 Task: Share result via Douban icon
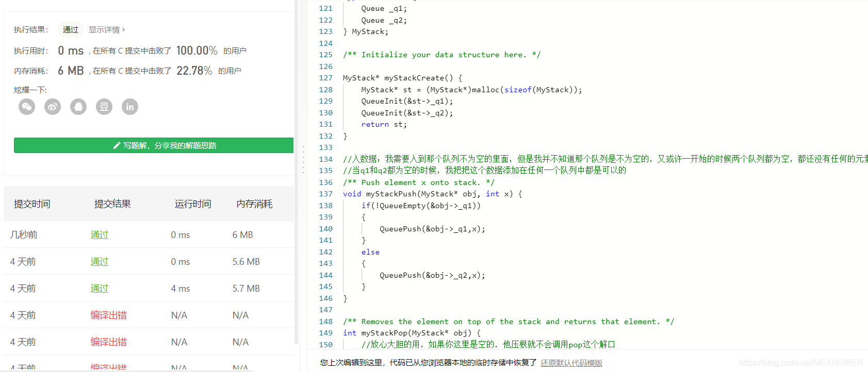(104, 107)
